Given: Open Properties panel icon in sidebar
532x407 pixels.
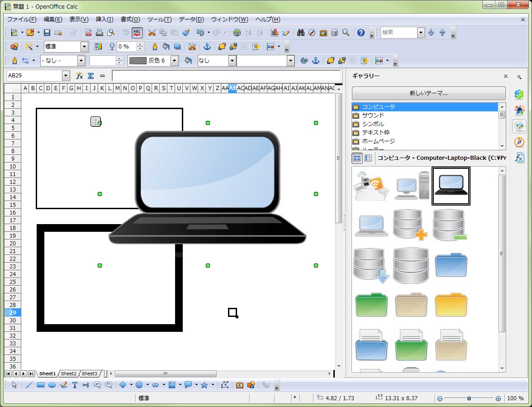Looking at the screenshot, I should [519, 94].
